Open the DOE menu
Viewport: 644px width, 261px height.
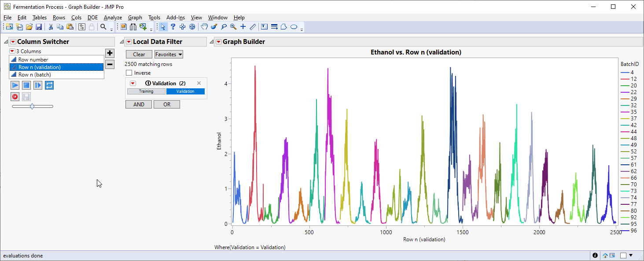[92, 18]
